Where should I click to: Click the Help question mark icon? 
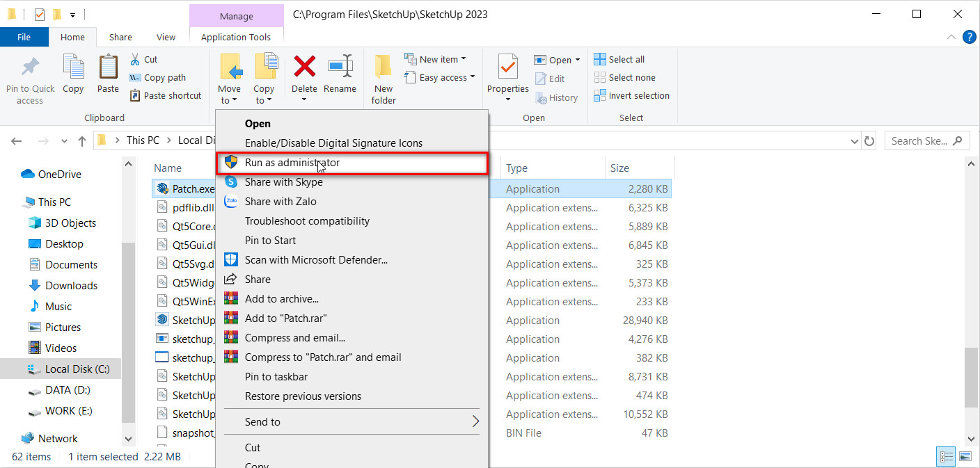coord(968,37)
